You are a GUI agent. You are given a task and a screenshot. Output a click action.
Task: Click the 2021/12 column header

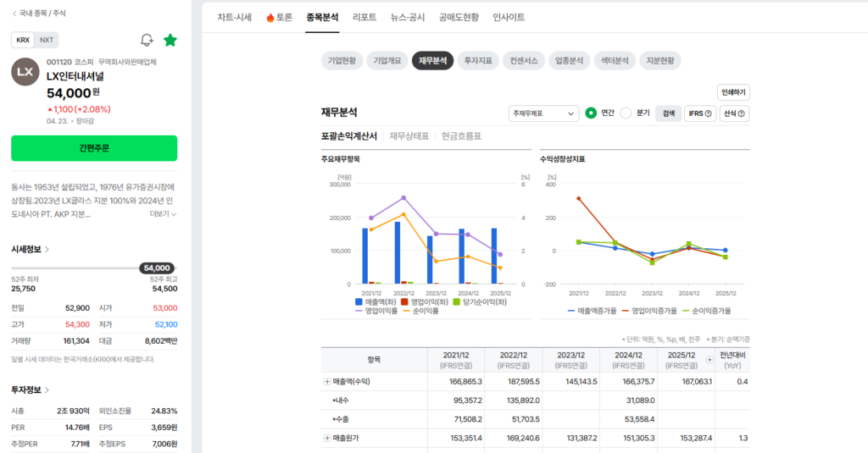pyautogui.click(x=455, y=360)
